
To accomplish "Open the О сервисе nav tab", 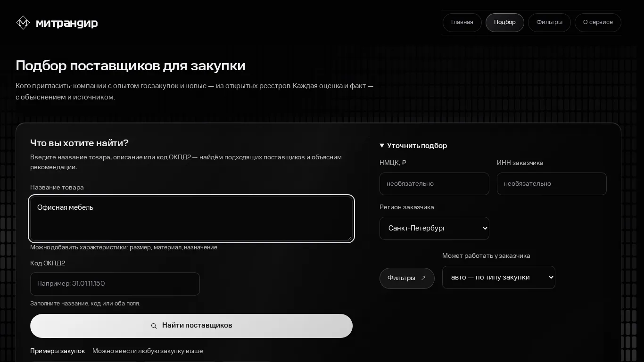I will (x=598, y=23).
